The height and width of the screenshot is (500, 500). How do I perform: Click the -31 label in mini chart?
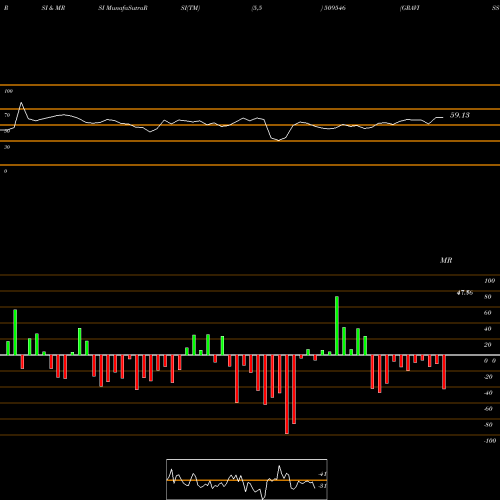point(322,486)
